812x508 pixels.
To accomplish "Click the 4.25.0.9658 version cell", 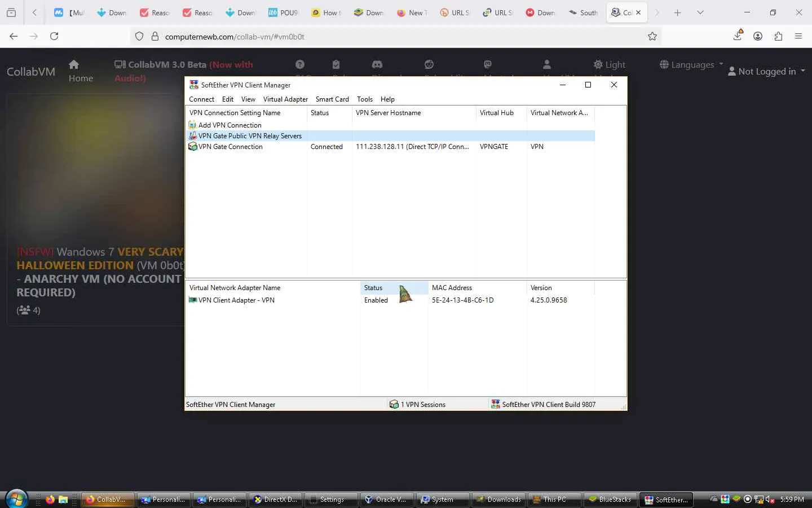I will click(x=549, y=300).
